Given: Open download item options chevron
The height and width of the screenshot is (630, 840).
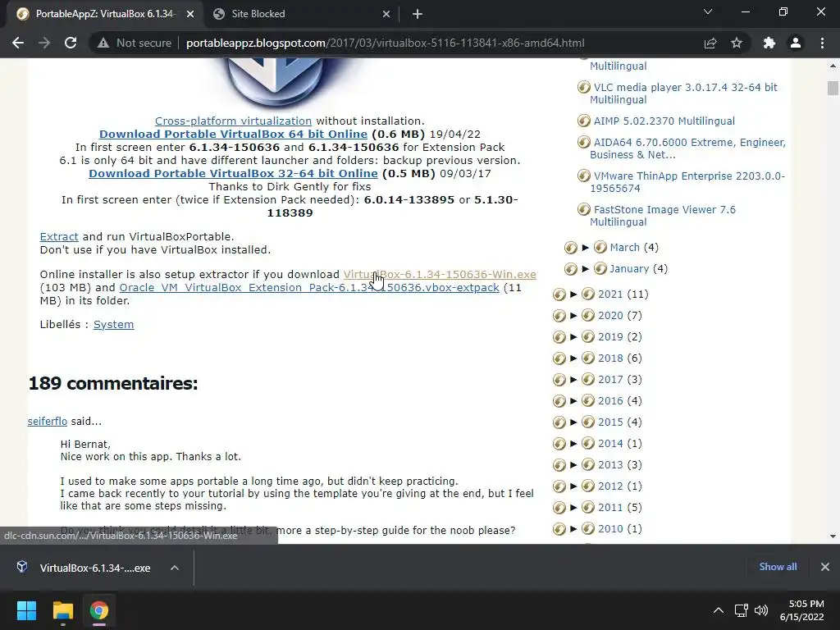Looking at the screenshot, I should (x=175, y=568).
